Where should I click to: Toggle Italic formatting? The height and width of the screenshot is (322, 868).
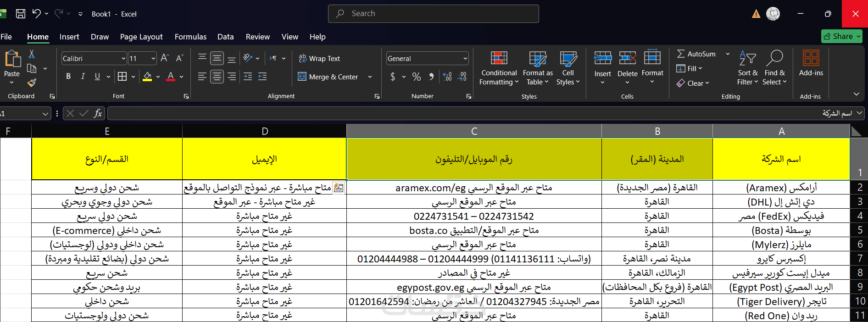[83, 77]
